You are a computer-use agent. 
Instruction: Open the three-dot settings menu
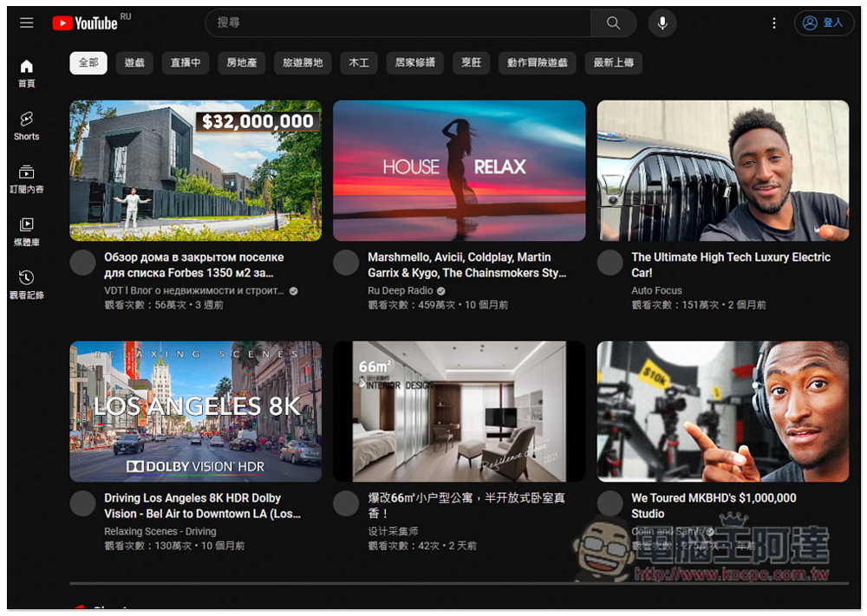tap(774, 23)
